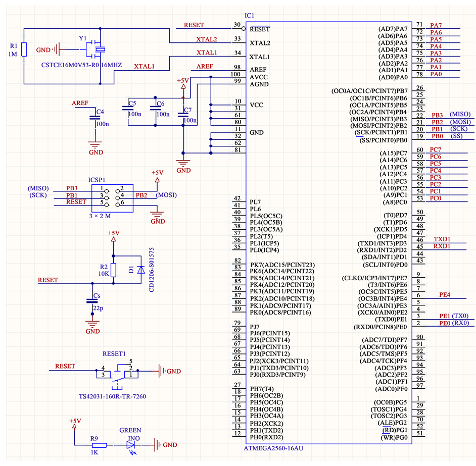Click the ATMEGA2560-16AU part name text
This screenshot has width=476, height=466.
pyautogui.click(x=274, y=448)
